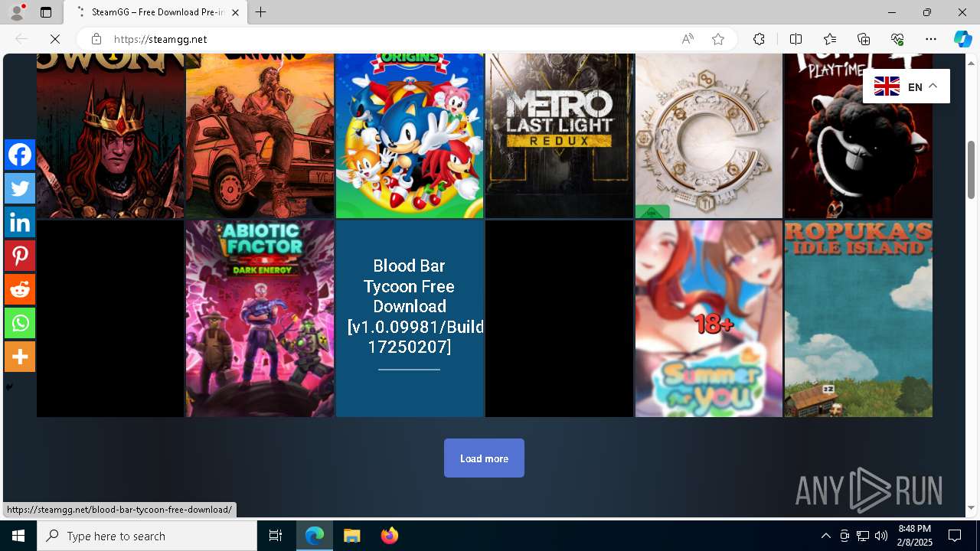Share page on WhatsApp
Viewport: 980px width, 551px height.
(x=20, y=323)
